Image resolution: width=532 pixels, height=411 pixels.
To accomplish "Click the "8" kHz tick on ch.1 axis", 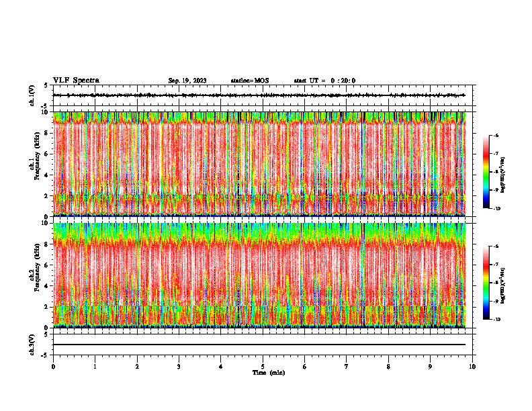I will [x=46, y=133].
